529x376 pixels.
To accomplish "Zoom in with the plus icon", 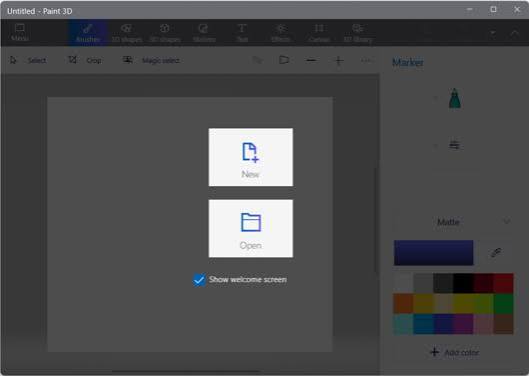I will pyautogui.click(x=339, y=61).
